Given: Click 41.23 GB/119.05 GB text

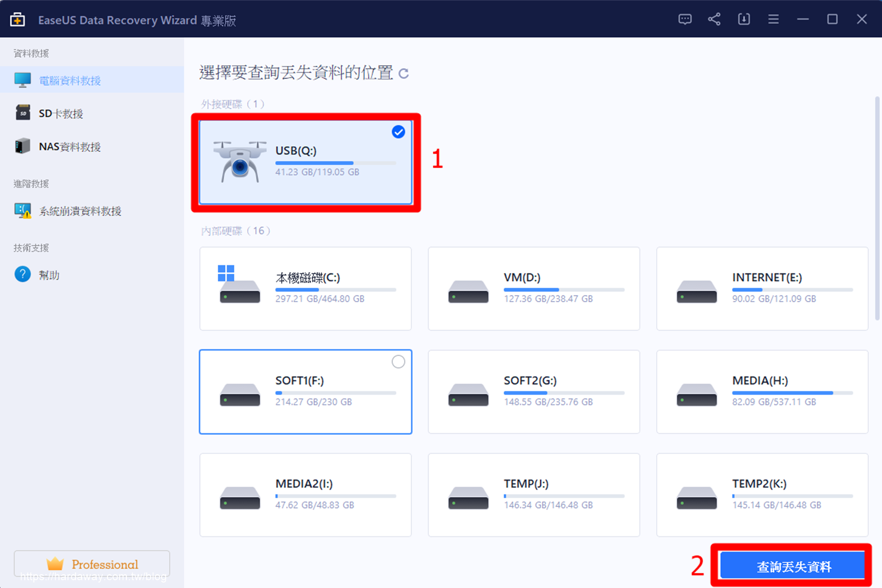Looking at the screenshot, I should pyautogui.click(x=317, y=172).
